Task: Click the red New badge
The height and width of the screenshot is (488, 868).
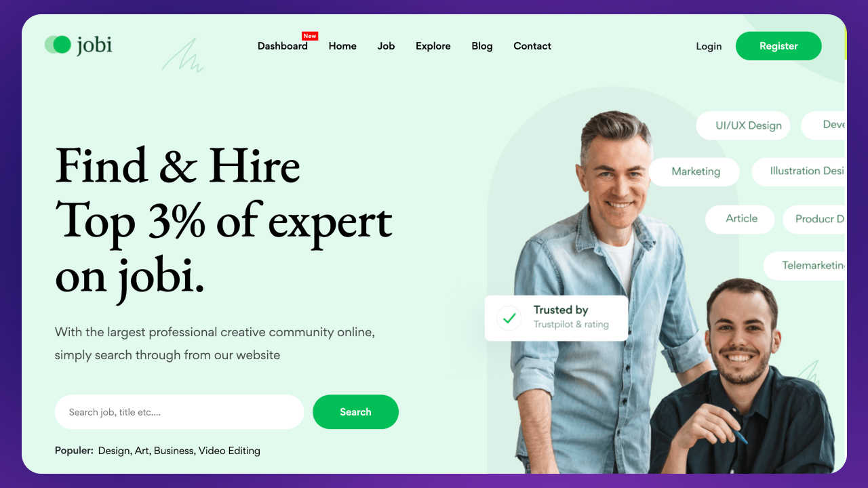Action: [310, 36]
